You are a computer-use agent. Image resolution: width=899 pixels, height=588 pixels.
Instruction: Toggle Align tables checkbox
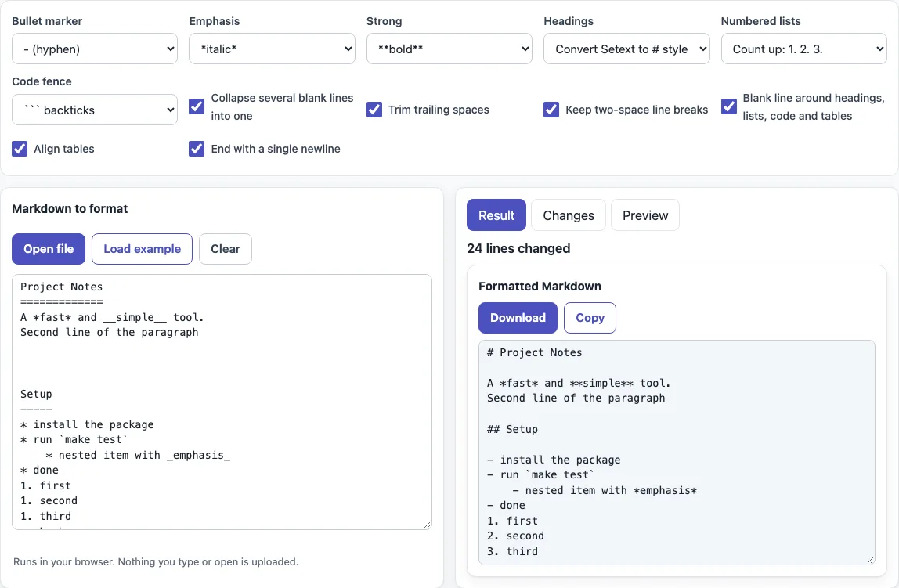(20, 149)
